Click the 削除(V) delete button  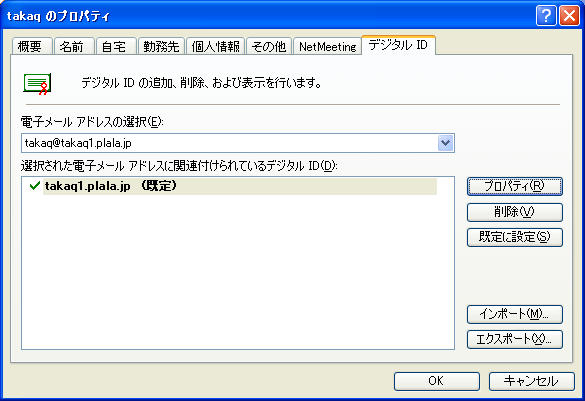pos(514,212)
